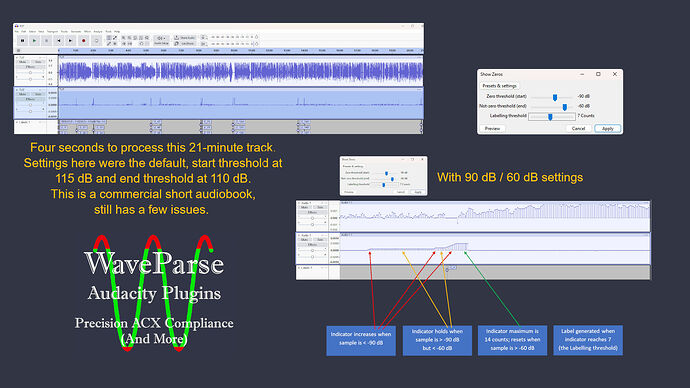Image resolution: width=690 pixels, height=388 pixels.
Task: Mute the selected indicator track in lower window
Action: tap(305, 240)
